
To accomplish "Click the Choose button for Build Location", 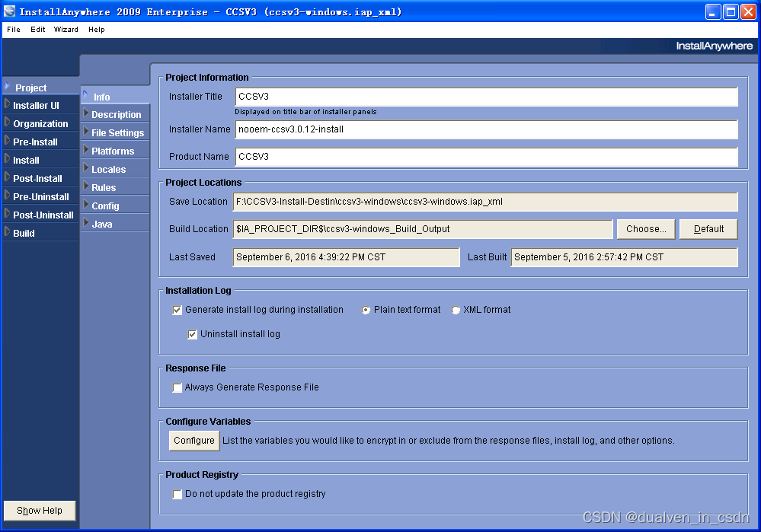I will 645,228.
